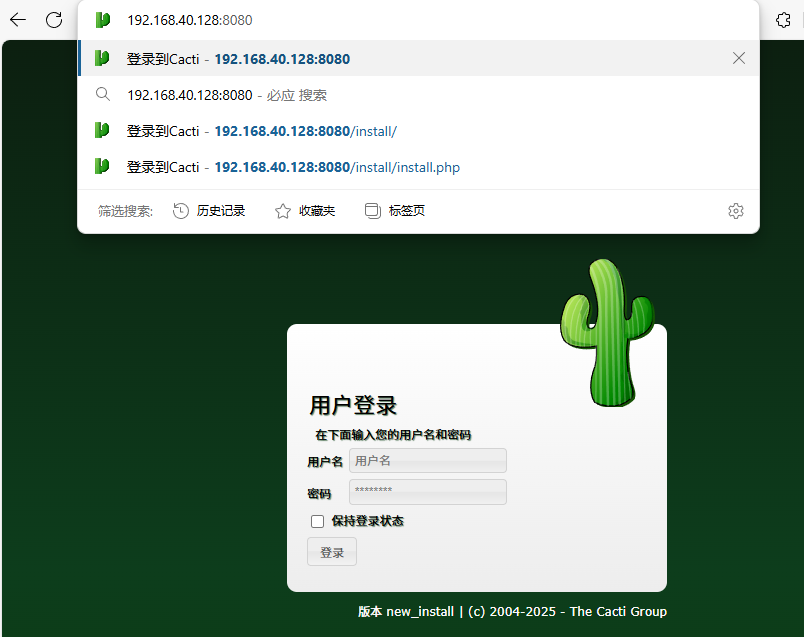Image resolution: width=804 pixels, height=637 pixels.
Task: Reload the page with the refresh icon
Action: click(54, 20)
